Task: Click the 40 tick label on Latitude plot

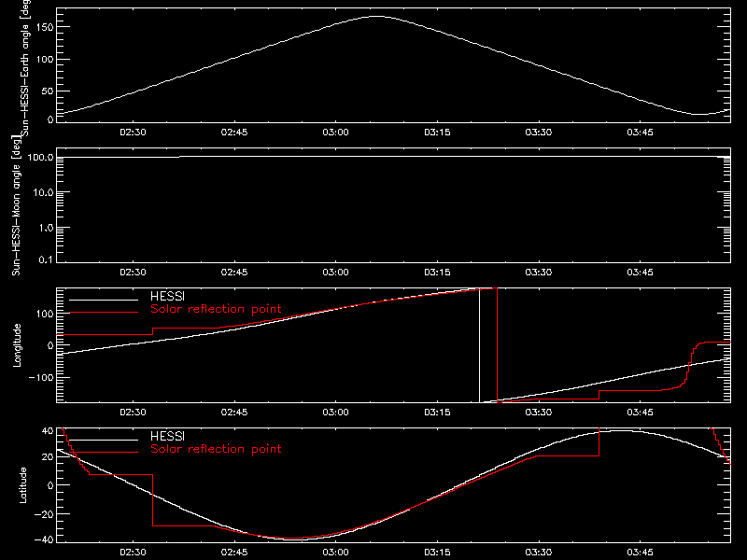Action: (x=48, y=431)
